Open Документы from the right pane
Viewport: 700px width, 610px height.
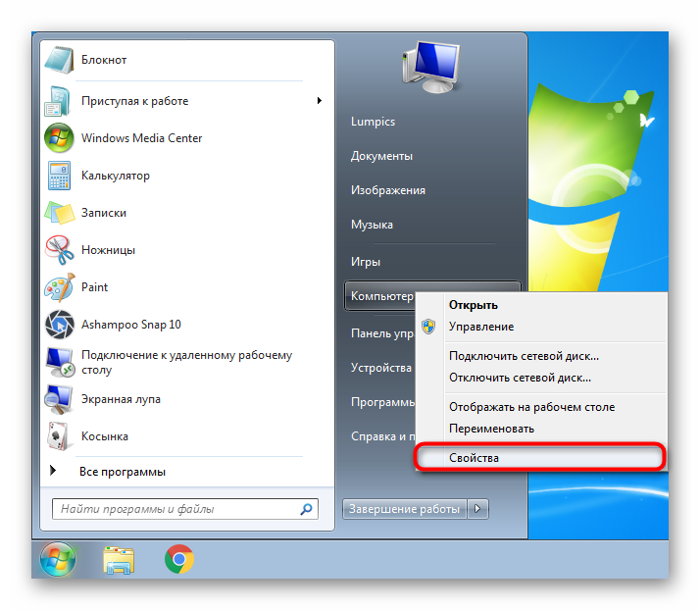(381, 156)
